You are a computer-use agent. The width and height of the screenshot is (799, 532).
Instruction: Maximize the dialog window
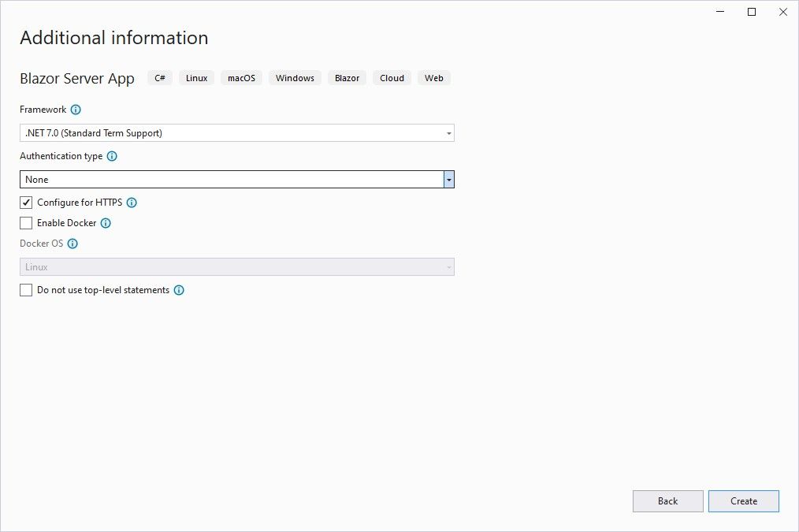click(752, 12)
